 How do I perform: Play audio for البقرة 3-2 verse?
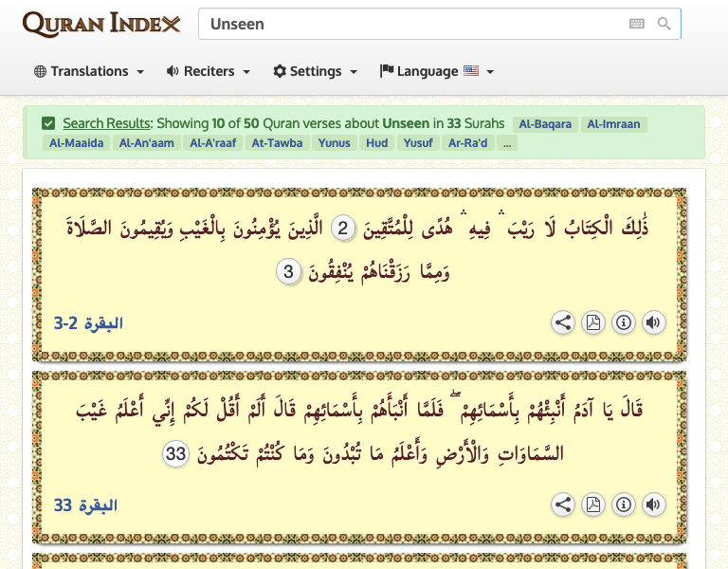coord(654,322)
